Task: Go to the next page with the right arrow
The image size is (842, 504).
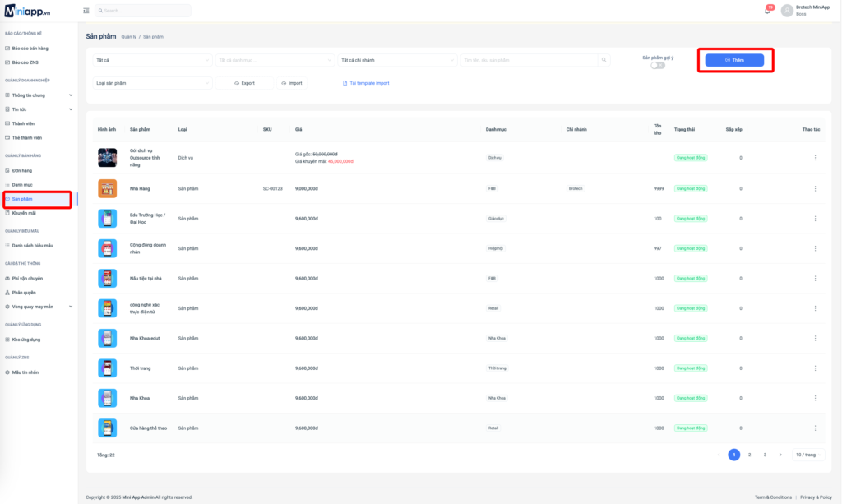Action: [780, 455]
